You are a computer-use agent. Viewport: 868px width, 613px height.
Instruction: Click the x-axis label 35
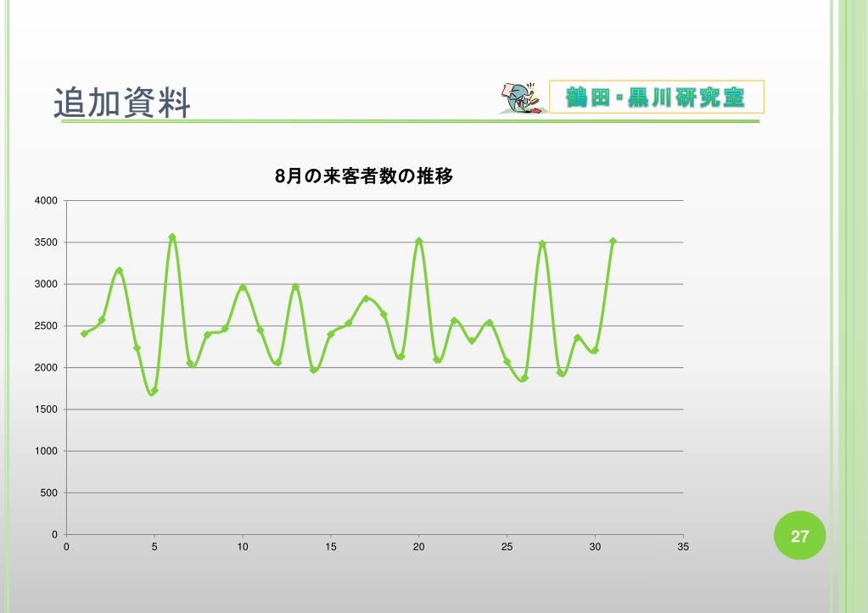(x=683, y=547)
